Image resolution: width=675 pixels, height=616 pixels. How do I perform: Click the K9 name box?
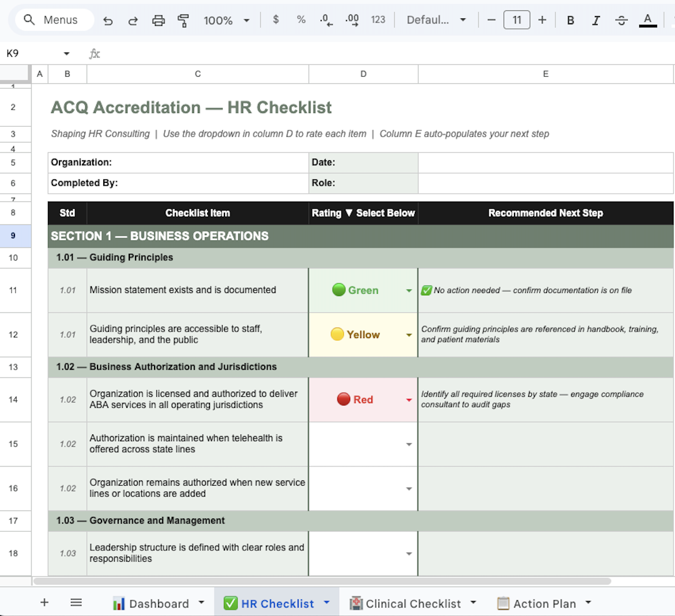click(x=32, y=54)
